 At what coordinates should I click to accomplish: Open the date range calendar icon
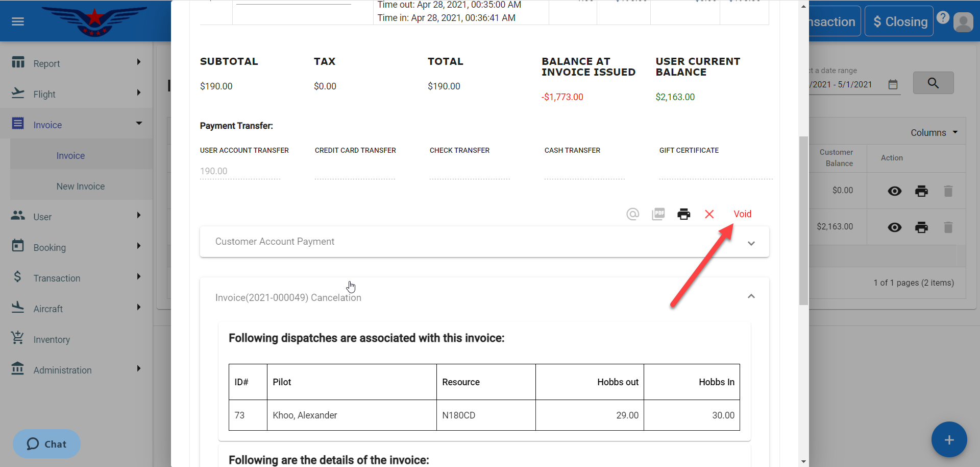893,85
